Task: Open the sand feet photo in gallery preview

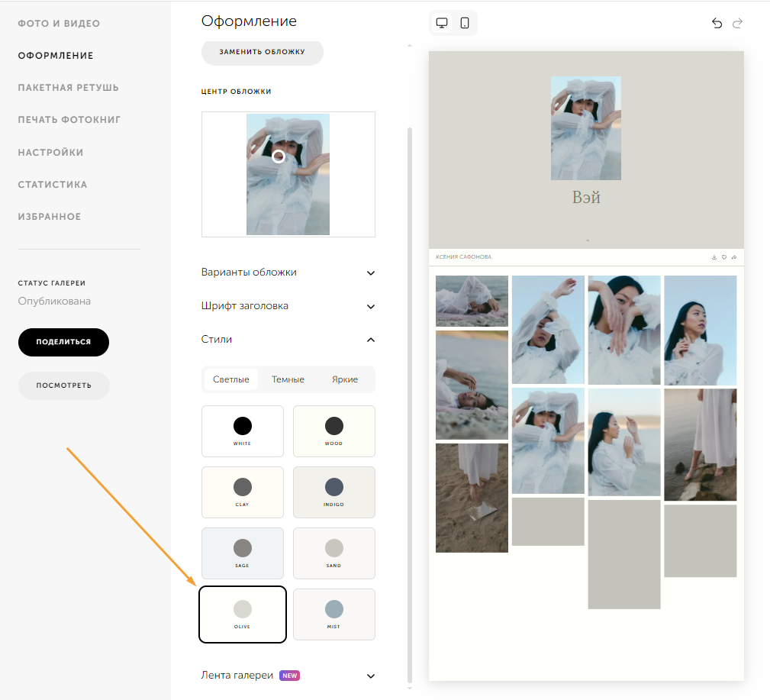Action: click(x=472, y=498)
